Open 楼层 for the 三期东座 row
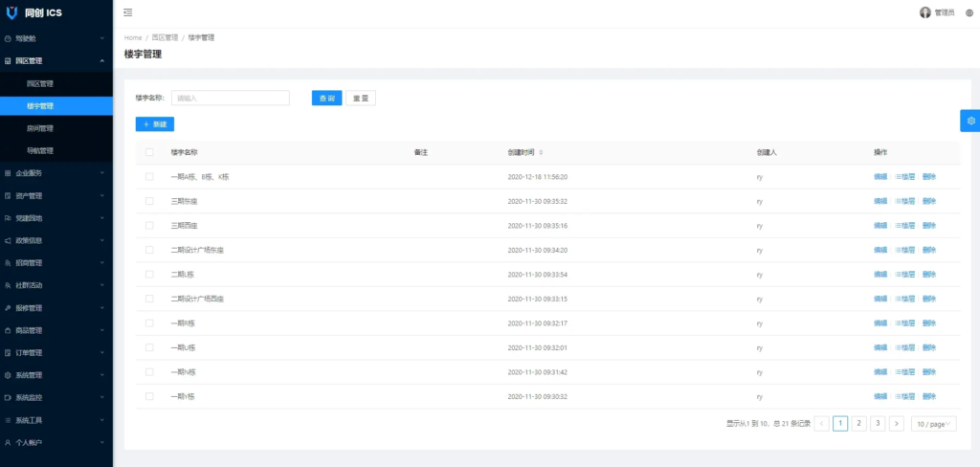This screenshot has height=467, width=980. point(904,202)
